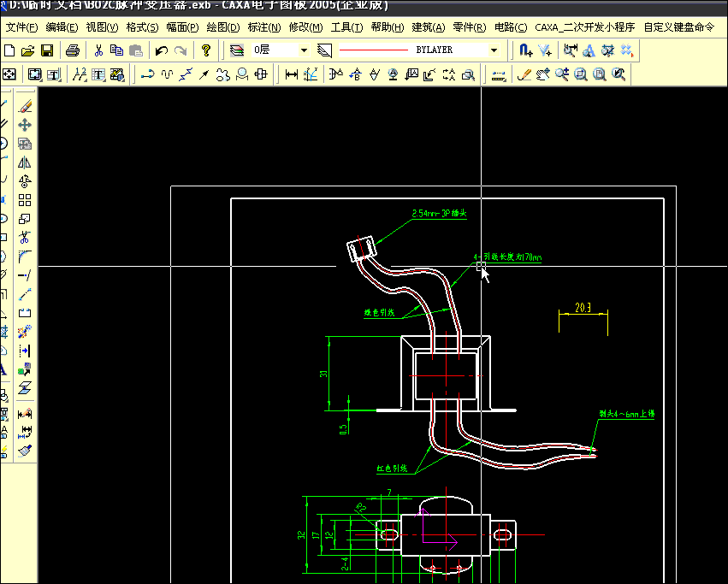
Task: Expand the 0层 layer dropdown
Action: pos(304,50)
